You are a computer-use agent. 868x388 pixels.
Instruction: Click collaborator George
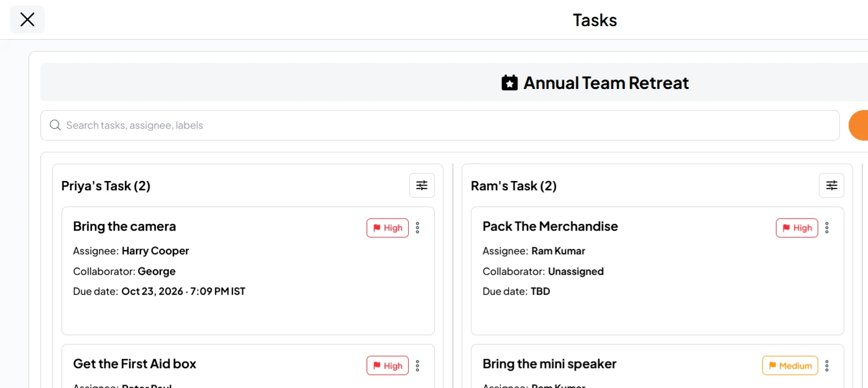pyautogui.click(x=157, y=271)
